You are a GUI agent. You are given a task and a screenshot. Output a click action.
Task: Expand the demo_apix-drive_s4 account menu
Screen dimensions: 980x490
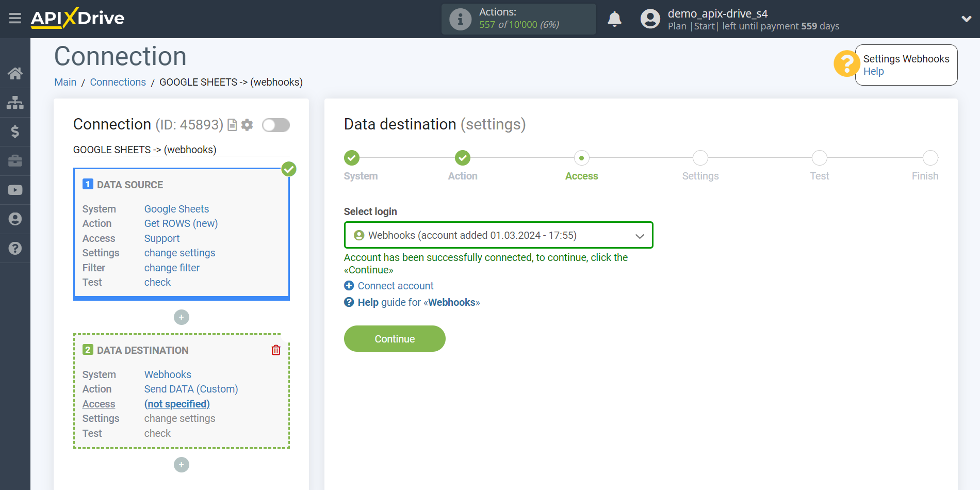click(966, 19)
